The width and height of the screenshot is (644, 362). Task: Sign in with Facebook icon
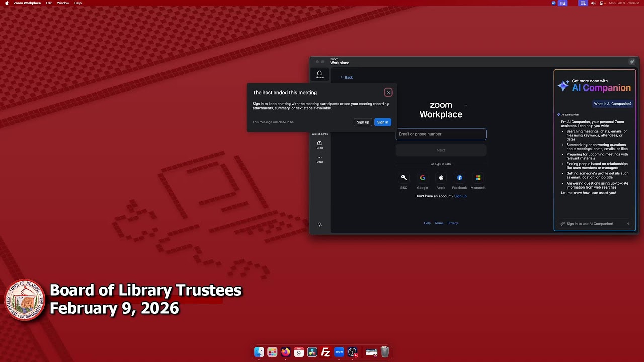point(459,178)
